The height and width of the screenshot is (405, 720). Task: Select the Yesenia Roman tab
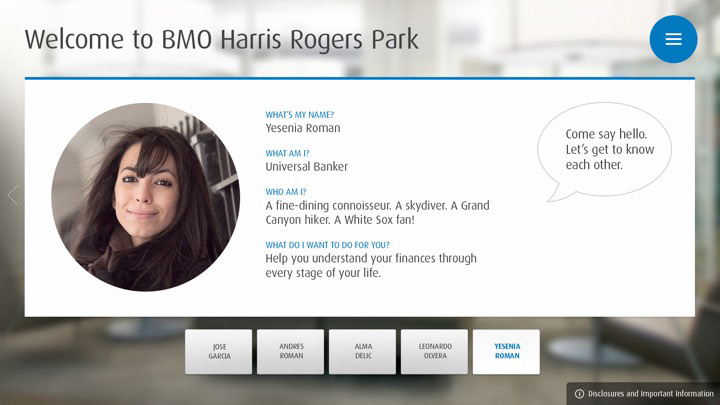(506, 351)
